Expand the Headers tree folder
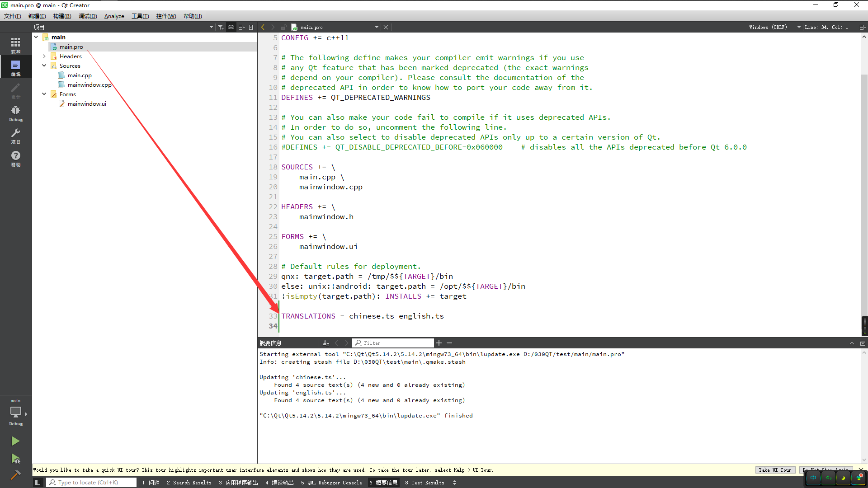This screenshot has width=868, height=488. click(43, 56)
